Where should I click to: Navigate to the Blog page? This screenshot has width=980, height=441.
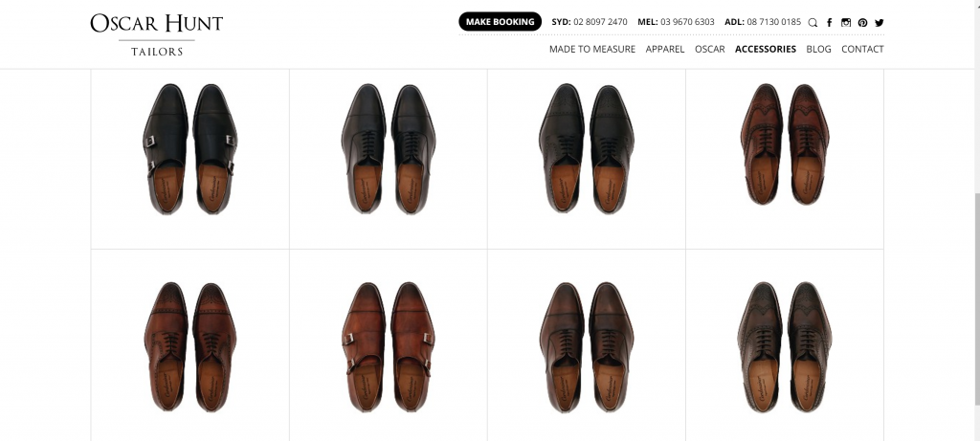click(818, 49)
